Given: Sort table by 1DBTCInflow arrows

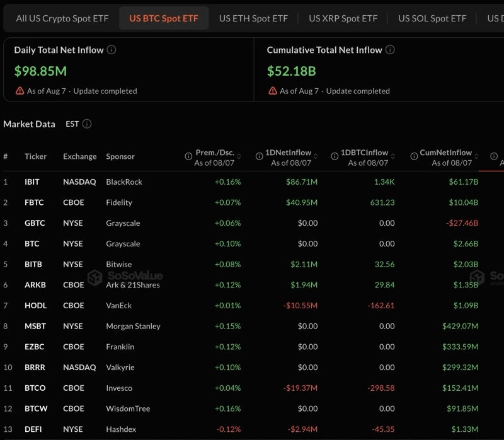Looking at the screenshot, I should point(392,156).
